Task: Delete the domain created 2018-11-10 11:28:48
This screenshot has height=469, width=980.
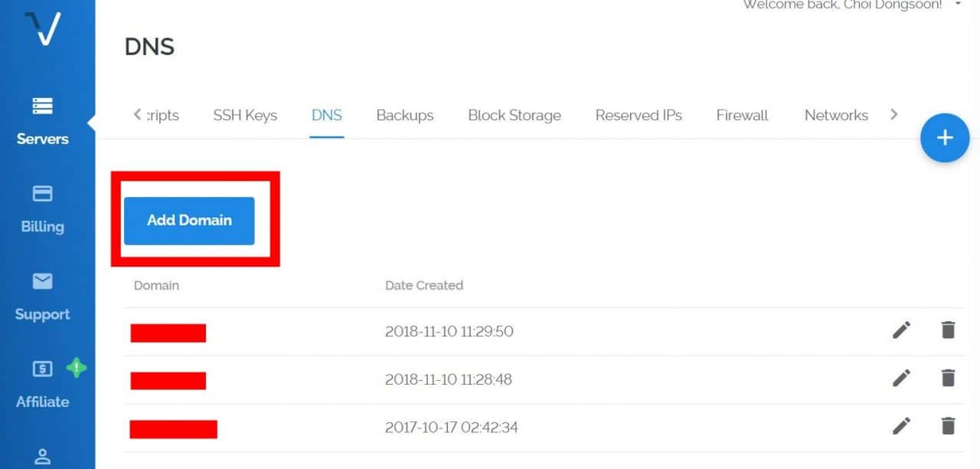Action: [948, 378]
